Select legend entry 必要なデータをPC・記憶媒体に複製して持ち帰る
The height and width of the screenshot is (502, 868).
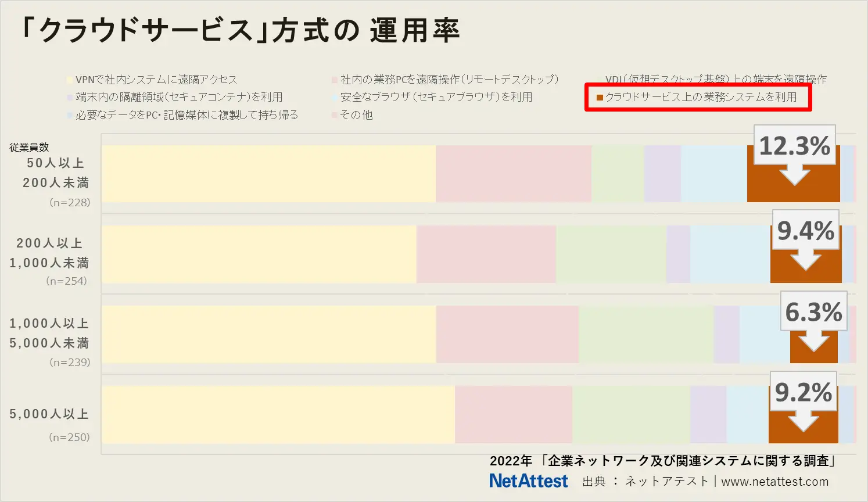point(182,115)
